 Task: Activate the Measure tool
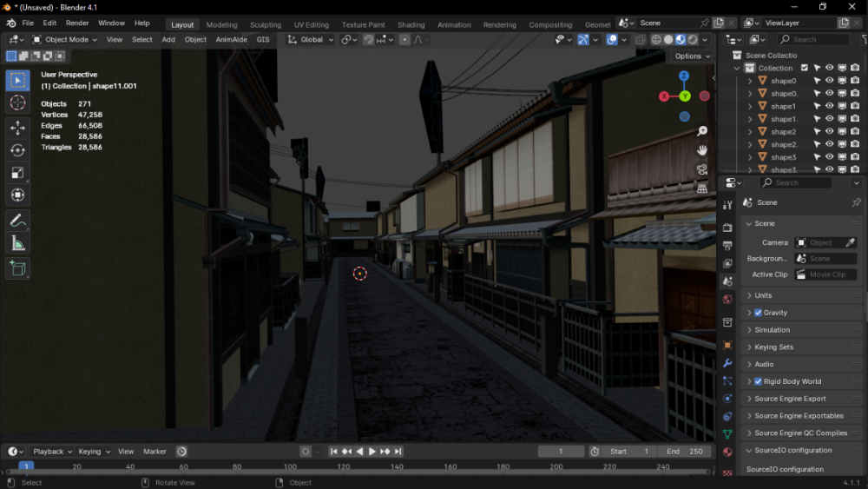pos(17,244)
